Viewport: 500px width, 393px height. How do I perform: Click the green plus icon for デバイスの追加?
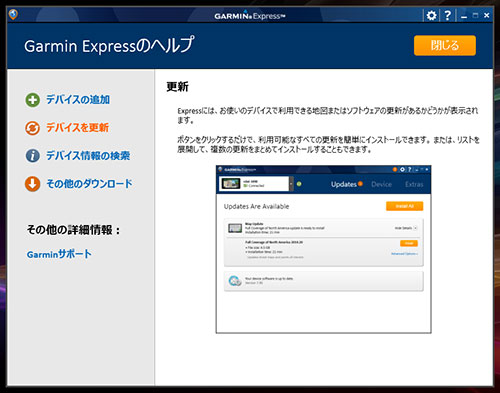coord(32,100)
